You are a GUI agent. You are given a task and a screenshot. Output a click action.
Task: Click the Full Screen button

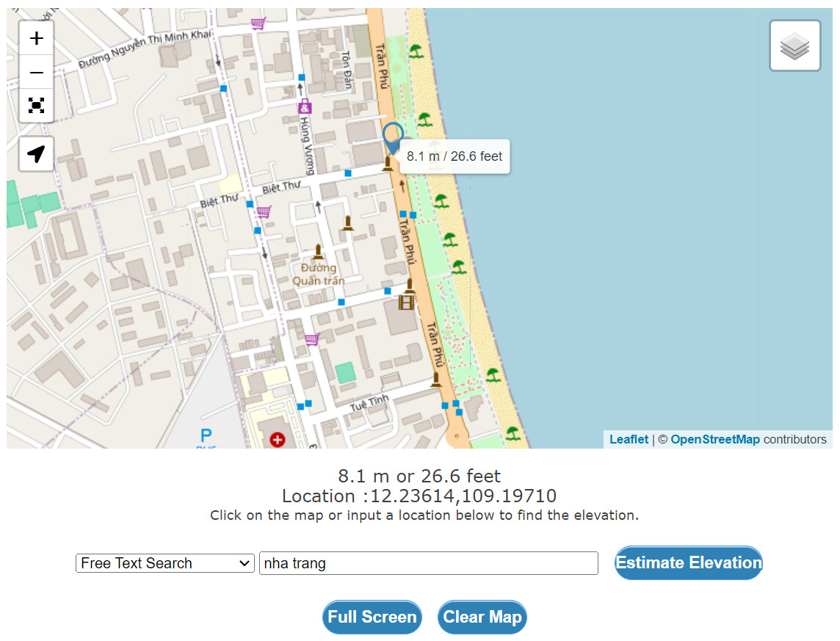coord(372,617)
